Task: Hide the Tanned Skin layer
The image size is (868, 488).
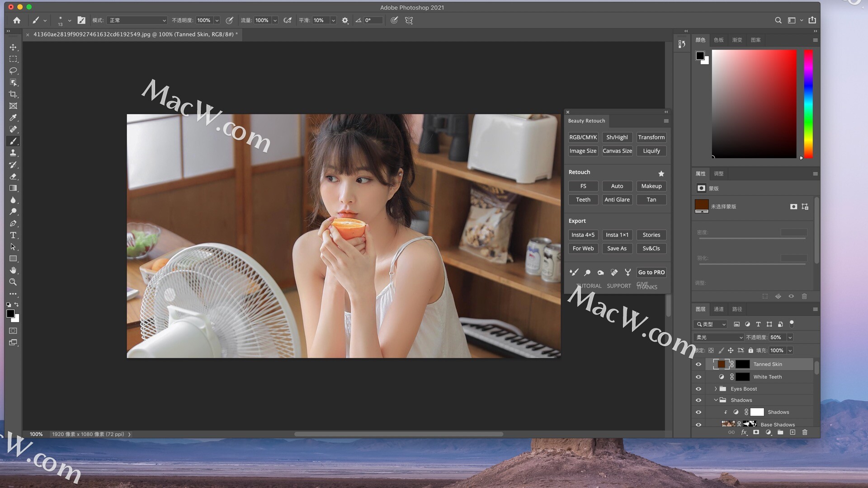Action: [x=698, y=364]
